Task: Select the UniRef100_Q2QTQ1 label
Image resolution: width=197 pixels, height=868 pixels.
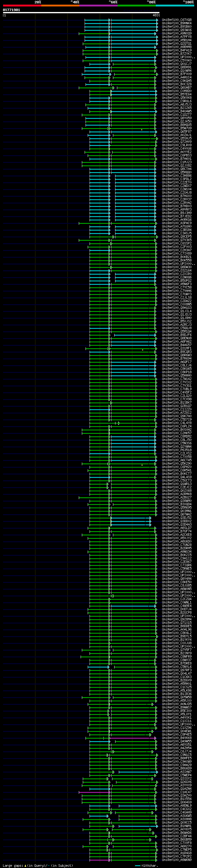Action: (x=176, y=43)
